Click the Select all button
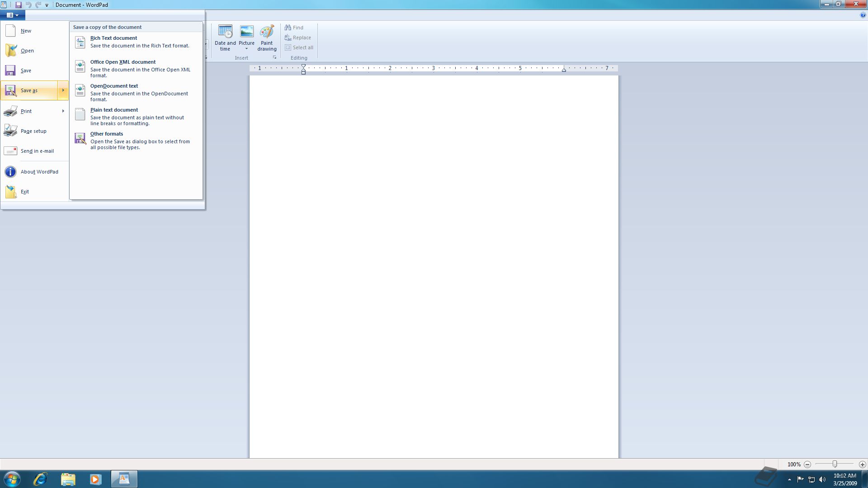The width and height of the screenshot is (868, 488). coord(299,47)
